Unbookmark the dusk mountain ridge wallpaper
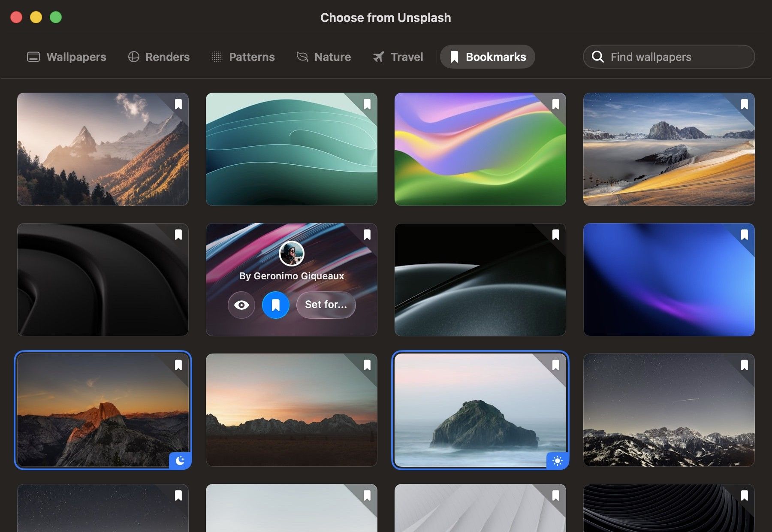The width and height of the screenshot is (772, 532). 367,365
